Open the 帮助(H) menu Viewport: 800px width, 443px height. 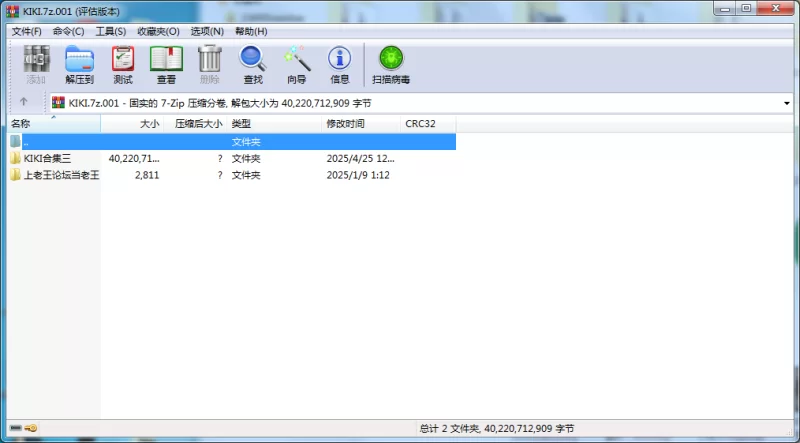tap(251, 32)
